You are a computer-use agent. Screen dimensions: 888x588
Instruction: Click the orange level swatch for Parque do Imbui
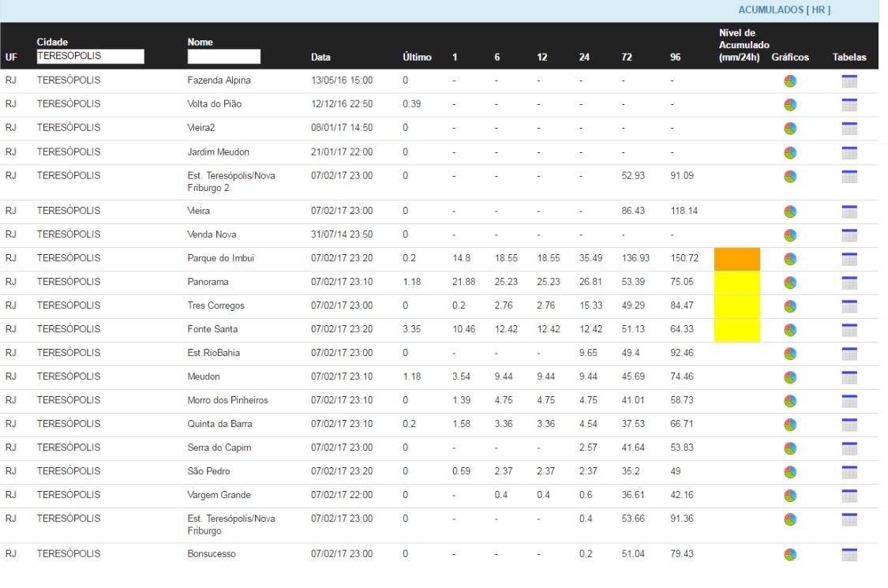736,259
